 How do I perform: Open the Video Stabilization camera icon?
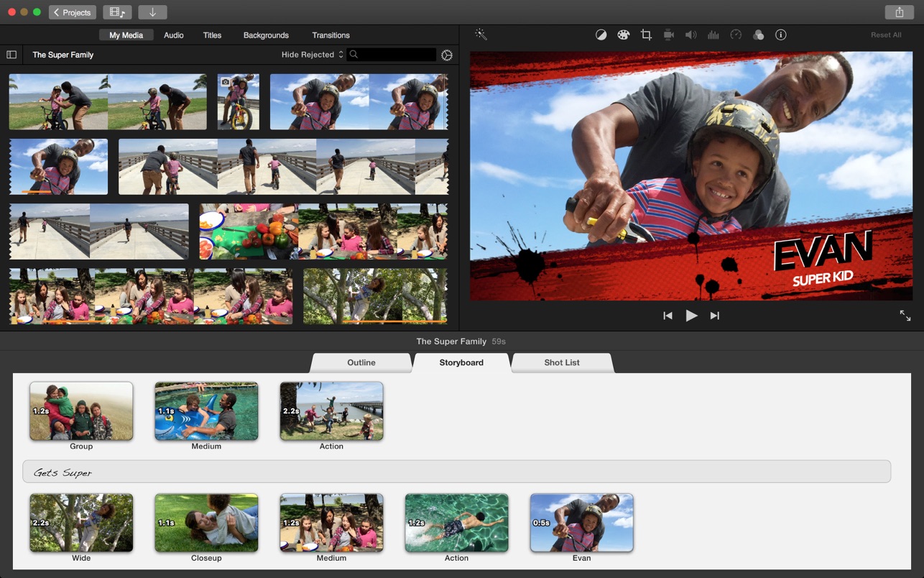tap(668, 35)
